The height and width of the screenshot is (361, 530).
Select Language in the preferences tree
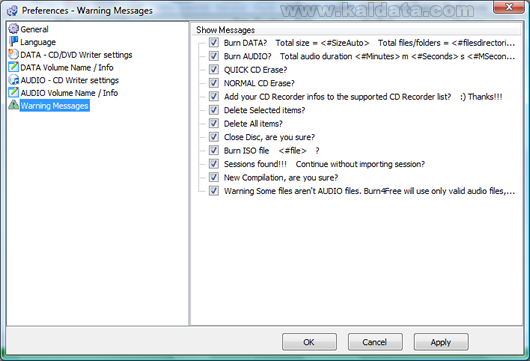tap(38, 42)
